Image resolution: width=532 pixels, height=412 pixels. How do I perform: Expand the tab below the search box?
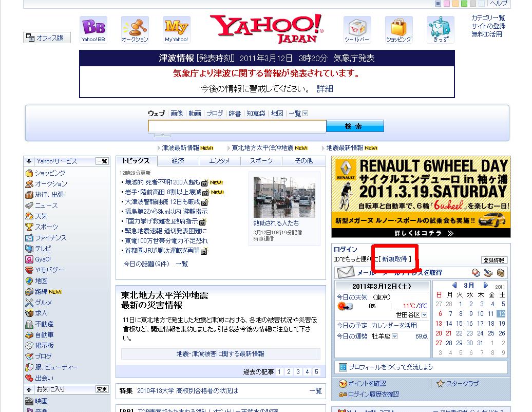pos(162,135)
